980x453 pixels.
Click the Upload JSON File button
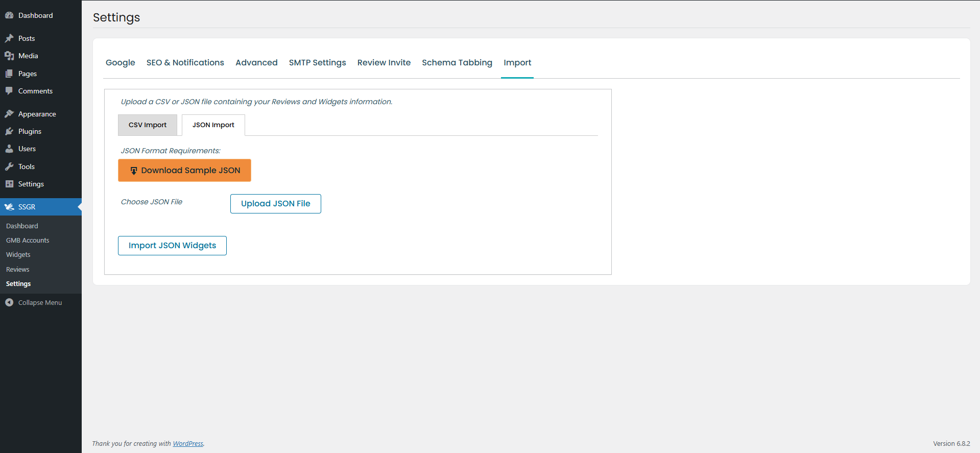tap(276, 204)
